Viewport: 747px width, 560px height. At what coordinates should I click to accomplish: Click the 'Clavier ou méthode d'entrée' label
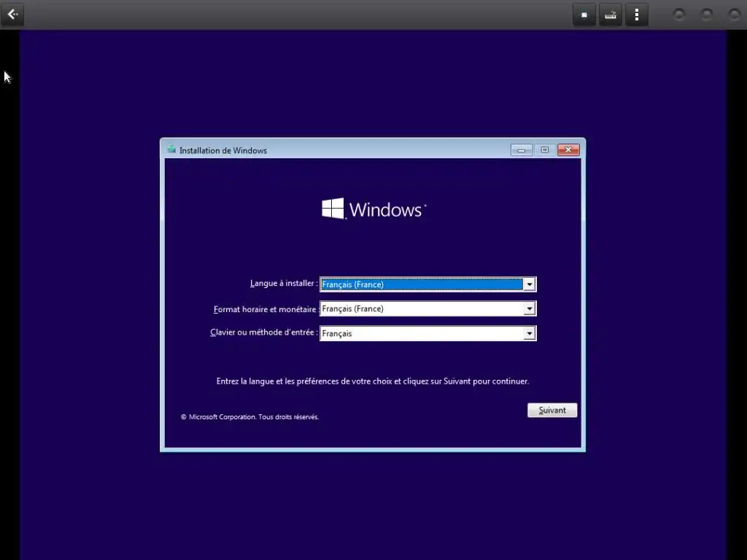pyautogui.click(x=264, y=332)
